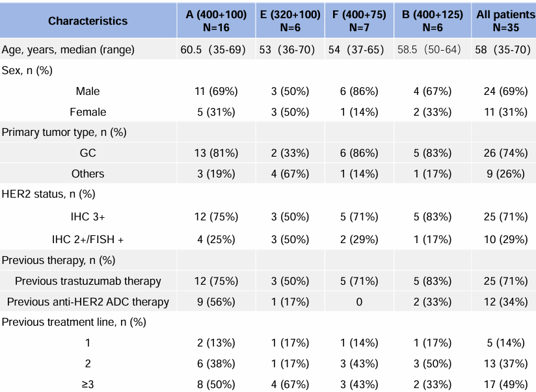Select the Others row label
Viewport: 536px width, 392px height.
coord(88,174)
